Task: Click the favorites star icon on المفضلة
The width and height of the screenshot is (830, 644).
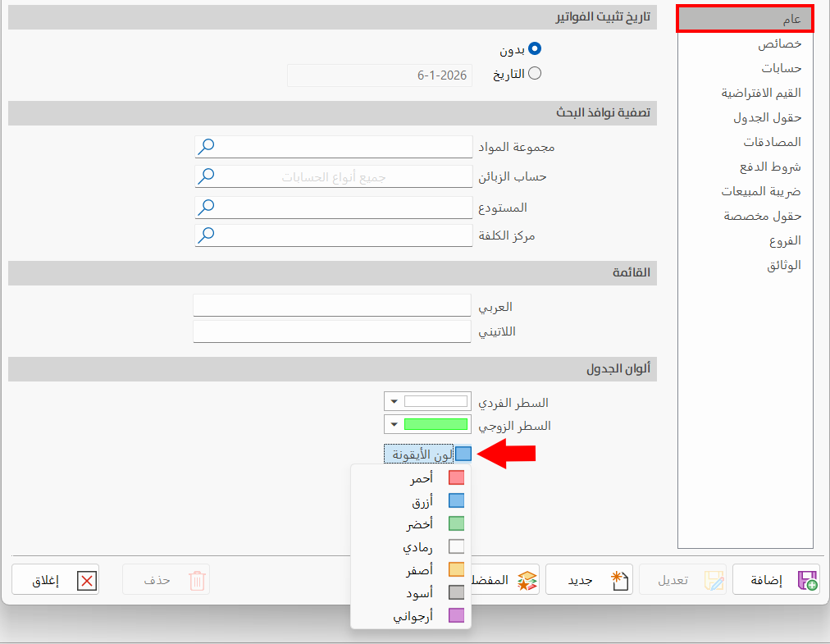Action: coord(527,581)
